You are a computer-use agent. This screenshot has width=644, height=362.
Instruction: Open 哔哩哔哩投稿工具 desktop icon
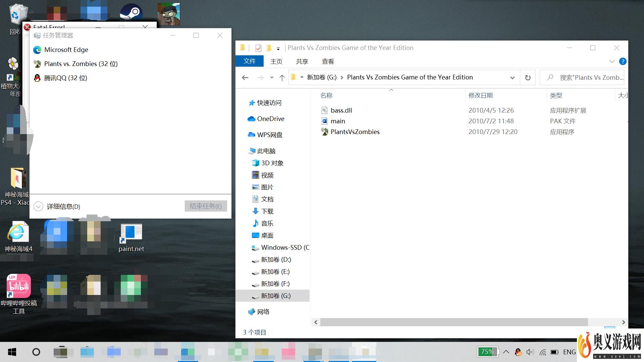(x=19, y=294)
